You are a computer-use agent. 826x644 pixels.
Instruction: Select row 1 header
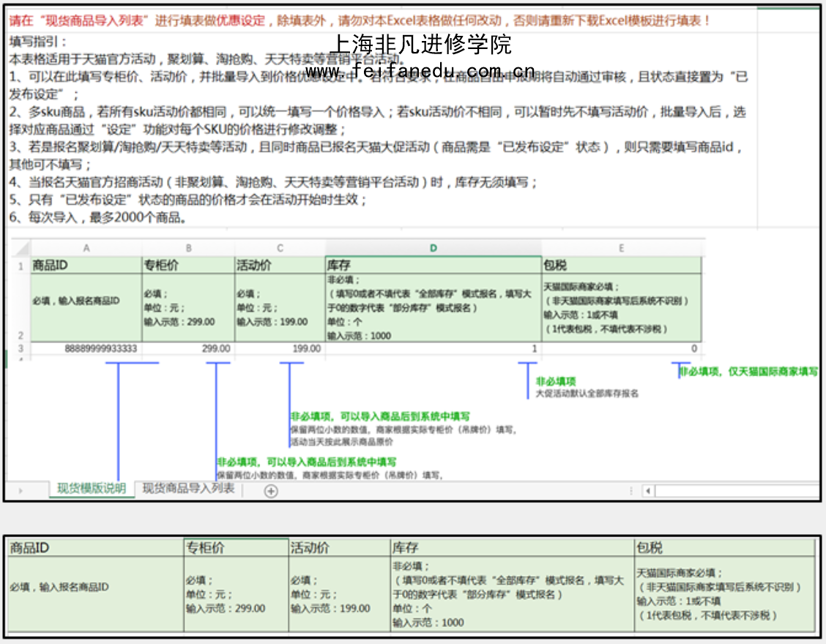[x=21, y=266]
